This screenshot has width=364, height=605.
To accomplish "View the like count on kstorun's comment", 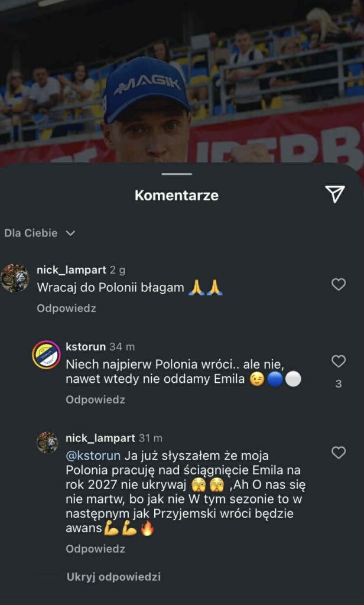I will (338, 384).
